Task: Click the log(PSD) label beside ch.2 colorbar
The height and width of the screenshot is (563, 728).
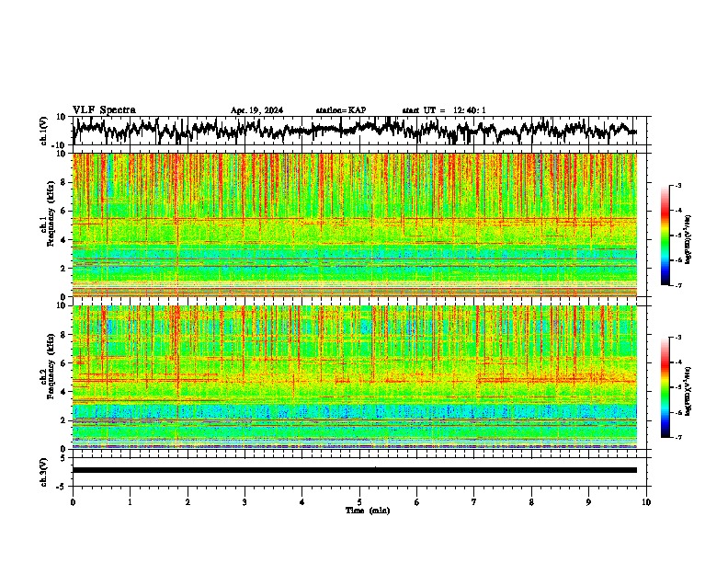Action: [x=688, y=391]
